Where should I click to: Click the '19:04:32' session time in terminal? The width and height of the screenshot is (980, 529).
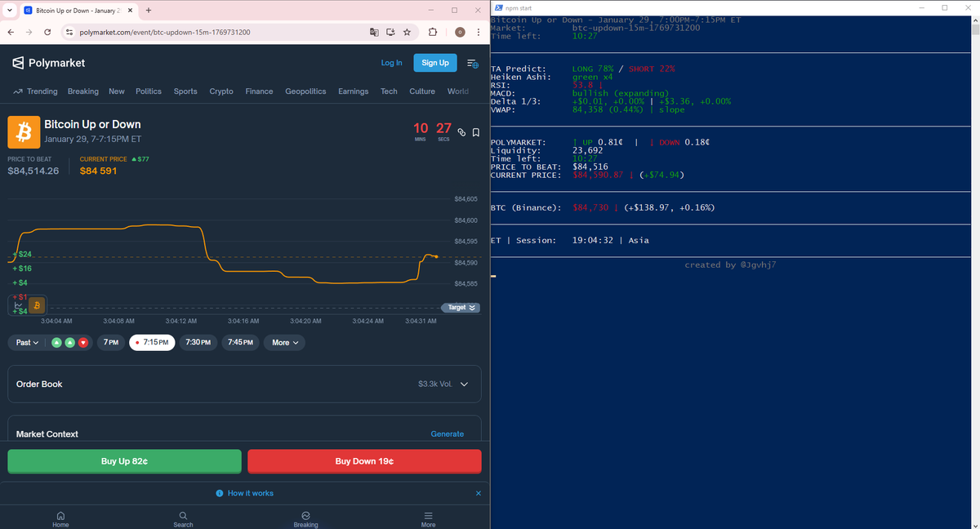[x=594, y=240]
